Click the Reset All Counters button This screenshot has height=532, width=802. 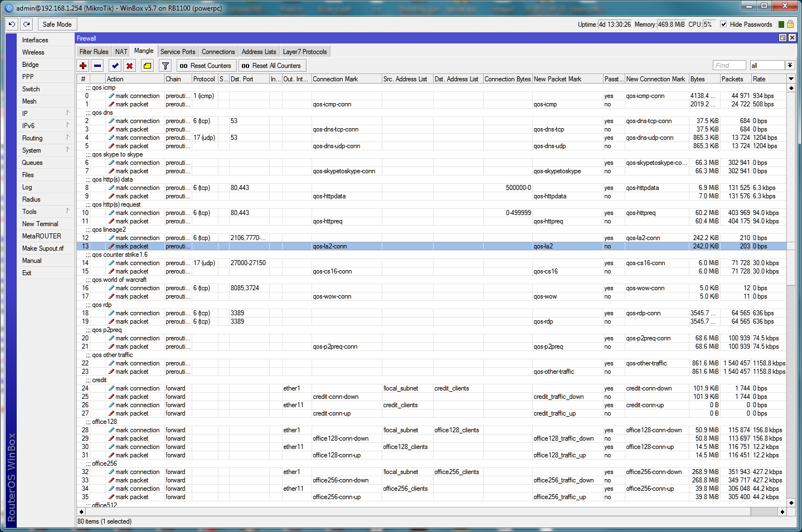tap(271, 66)
